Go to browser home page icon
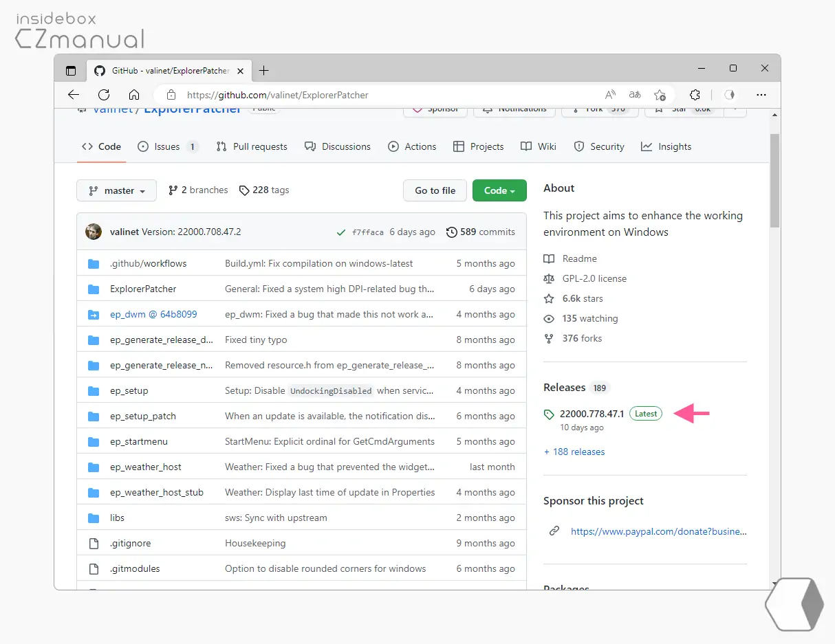 pos(134,95)
